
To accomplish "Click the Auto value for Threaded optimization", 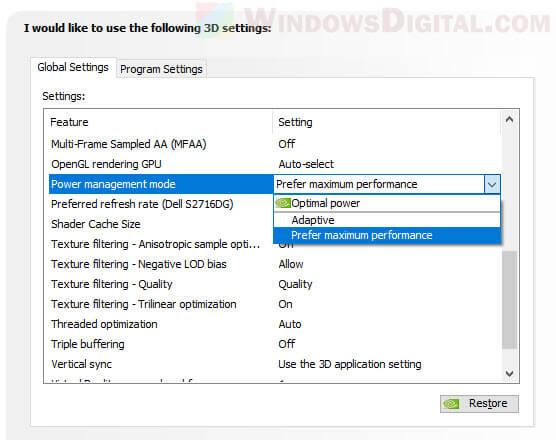I will 290,324.
